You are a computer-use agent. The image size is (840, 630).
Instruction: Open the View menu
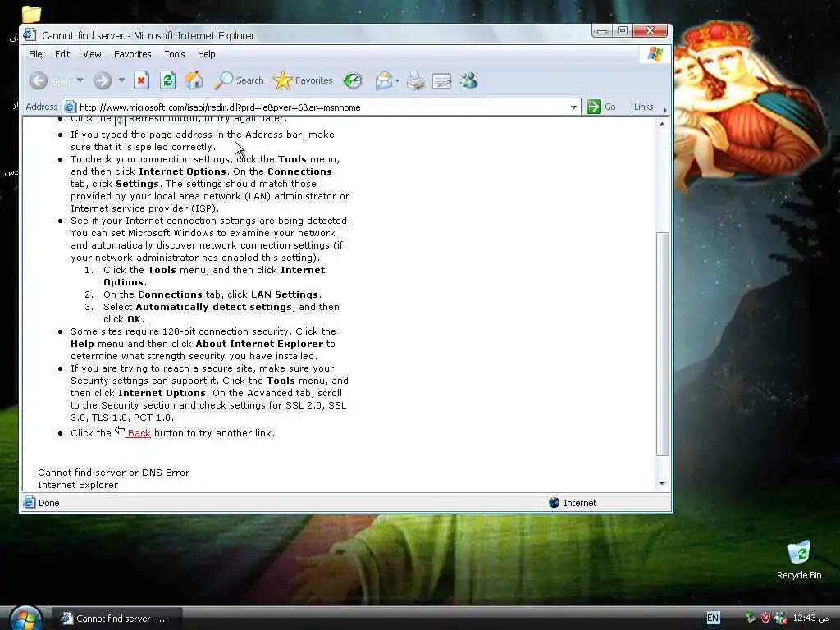tap(92, 54)
